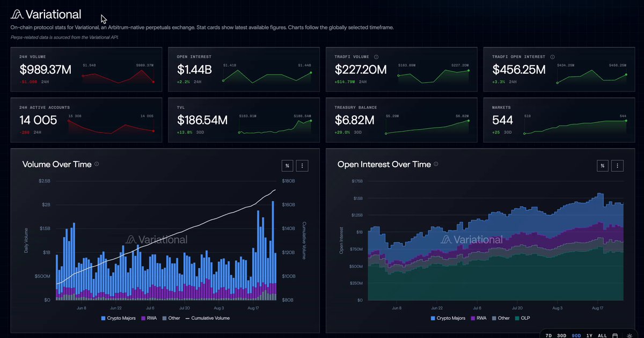Toggle percent view on Open Interest chart
This screenshot has height=338, width=644.
click(x=603, y=166)
